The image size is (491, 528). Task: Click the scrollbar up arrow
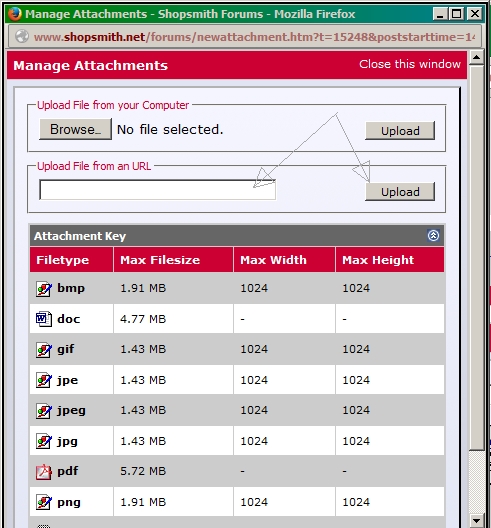coord(477,57)
